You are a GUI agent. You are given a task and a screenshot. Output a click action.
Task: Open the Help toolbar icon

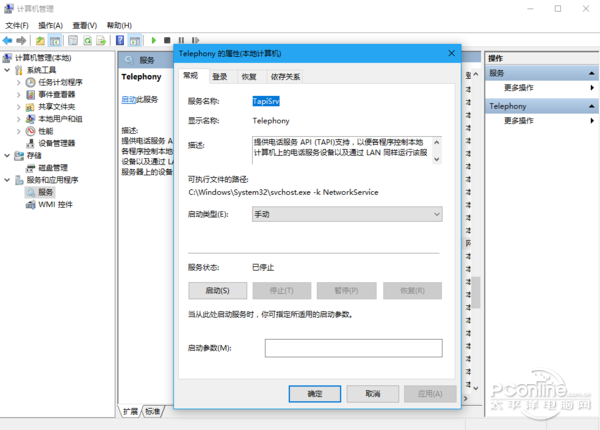point(120,40)
